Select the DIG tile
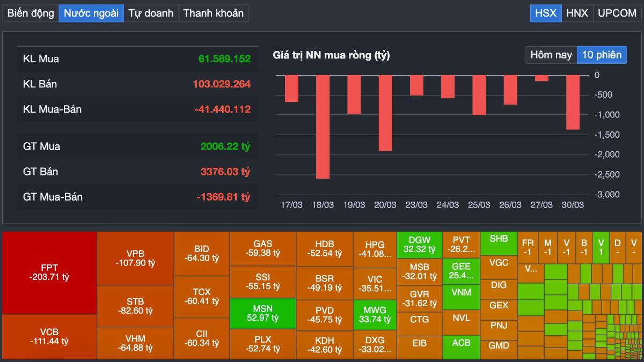Screen dimensions: 644x362 (499, 289)
